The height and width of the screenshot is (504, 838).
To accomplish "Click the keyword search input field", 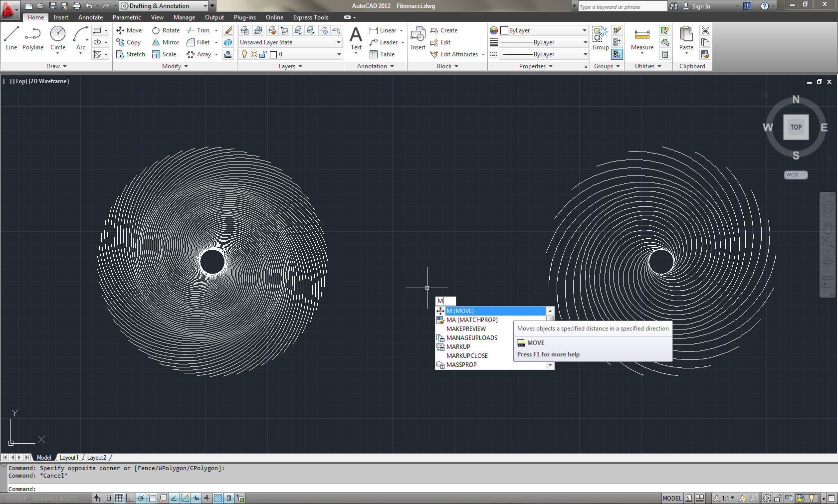I will pyautogui.click(x=622, y=6).
